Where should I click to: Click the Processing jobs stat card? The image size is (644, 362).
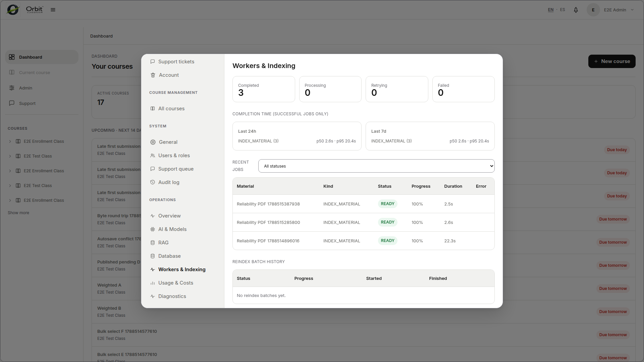(330, 89)
